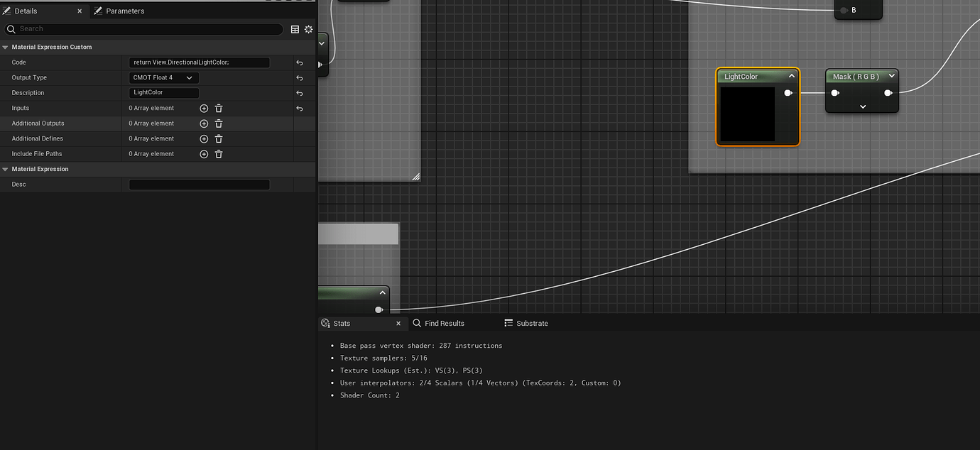
Task: Collapse the Material Expression section
Action: coord(5,169)
